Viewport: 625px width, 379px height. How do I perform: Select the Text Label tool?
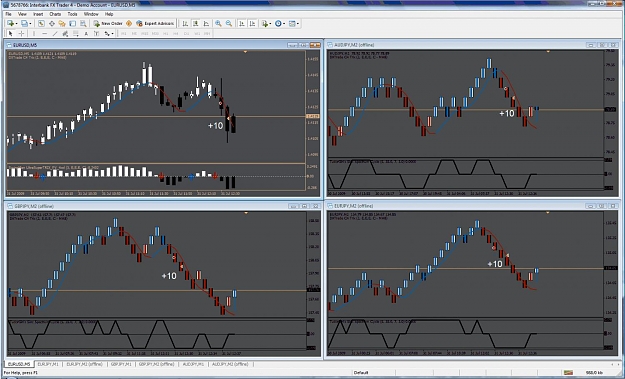[x=96, y=33]
